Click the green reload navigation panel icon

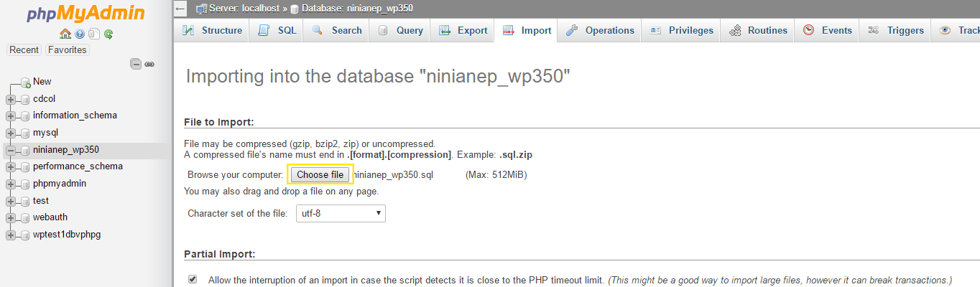[x=108, y=34]
